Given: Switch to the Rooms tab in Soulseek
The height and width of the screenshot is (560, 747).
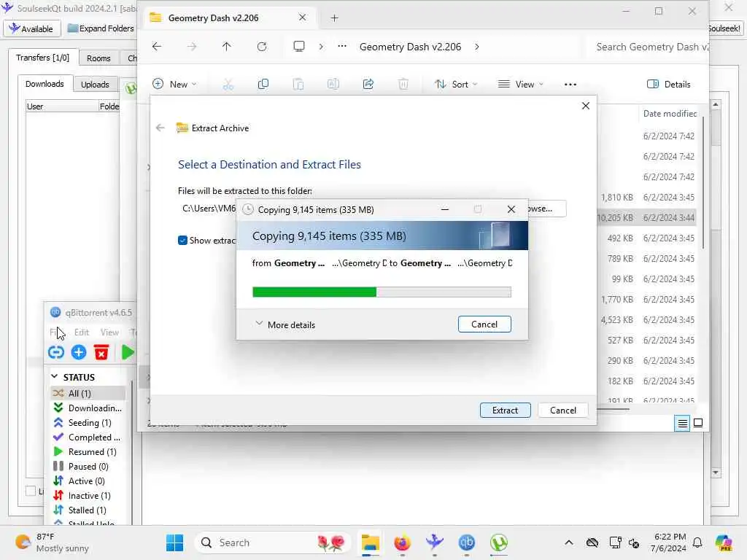Looking at the screenshot, I should [98, 58].
